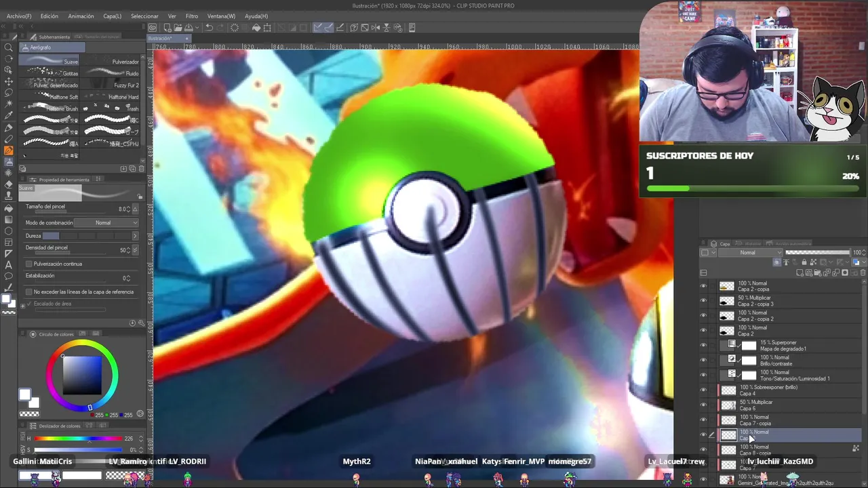
Task: Open Ayuda menu
Action: tap(256, 16)
